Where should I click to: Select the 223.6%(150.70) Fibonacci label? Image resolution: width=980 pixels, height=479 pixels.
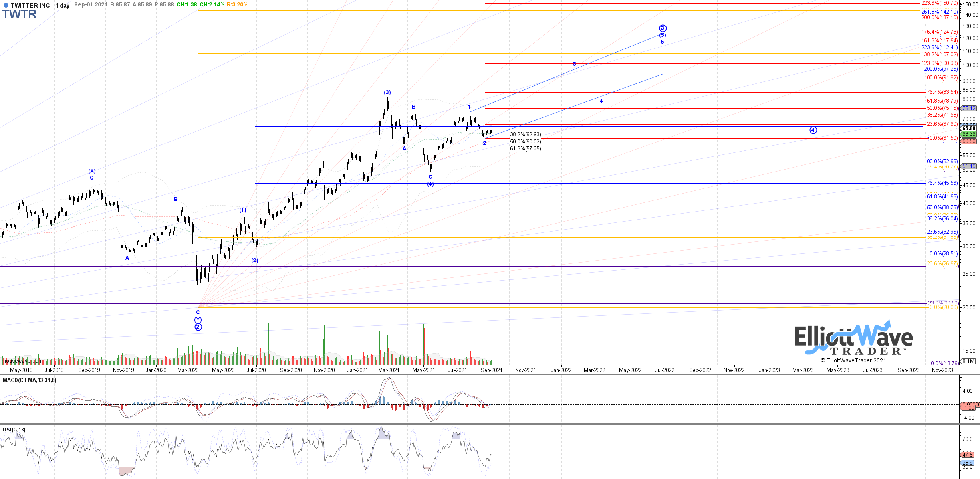pos(939,3)
